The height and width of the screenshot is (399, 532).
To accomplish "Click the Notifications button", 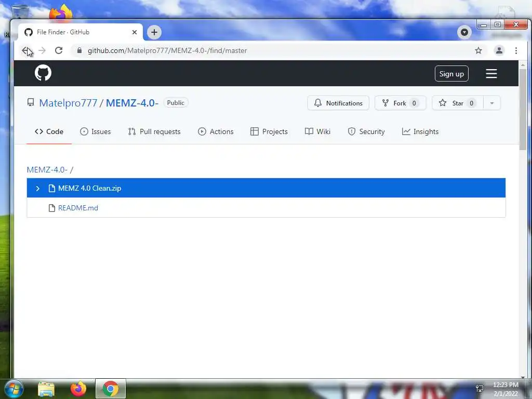I will [x=338, y=103].
